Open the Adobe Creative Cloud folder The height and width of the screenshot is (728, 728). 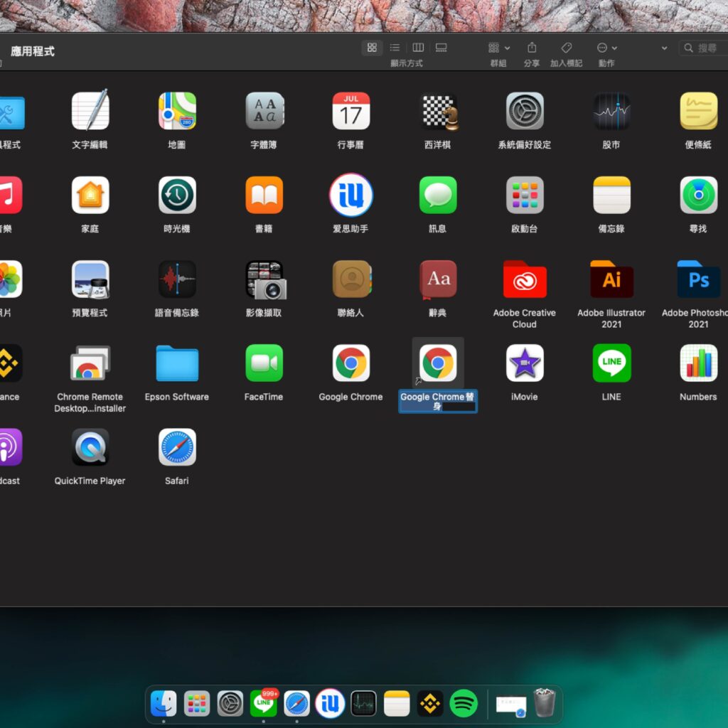click(525, 279)
